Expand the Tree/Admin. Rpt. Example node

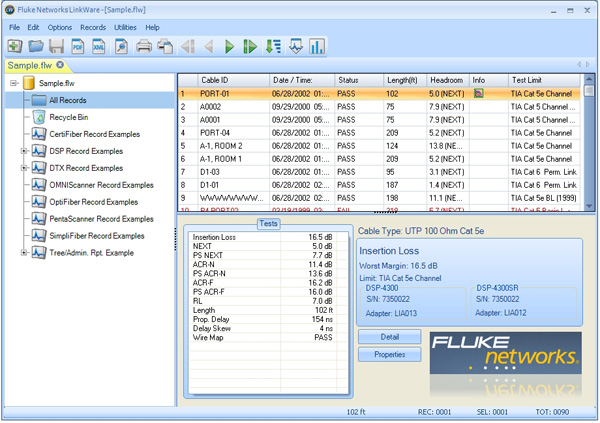point(24,253)
